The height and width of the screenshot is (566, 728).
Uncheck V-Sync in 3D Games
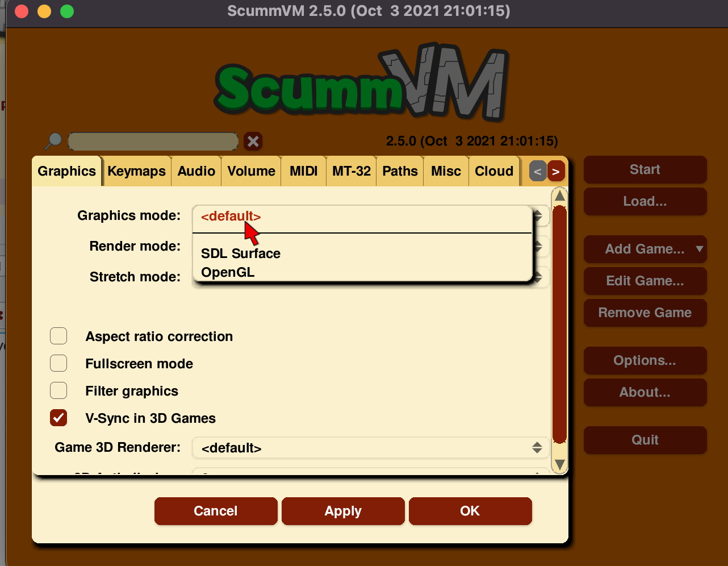pyautogui.click(x=58, y=418)
